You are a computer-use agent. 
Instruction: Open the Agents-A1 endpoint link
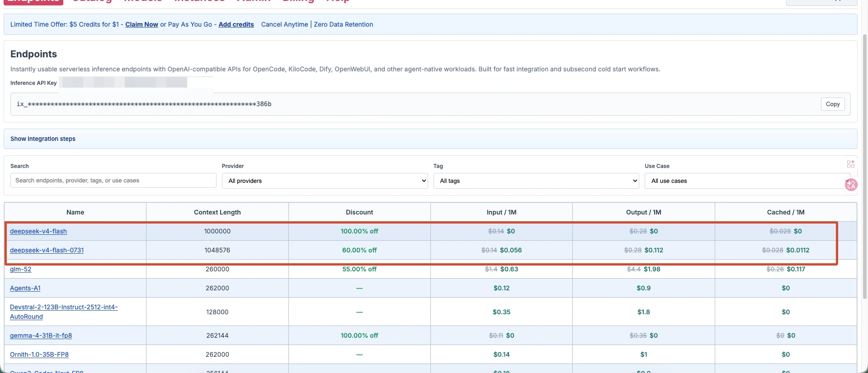[25, 288]
